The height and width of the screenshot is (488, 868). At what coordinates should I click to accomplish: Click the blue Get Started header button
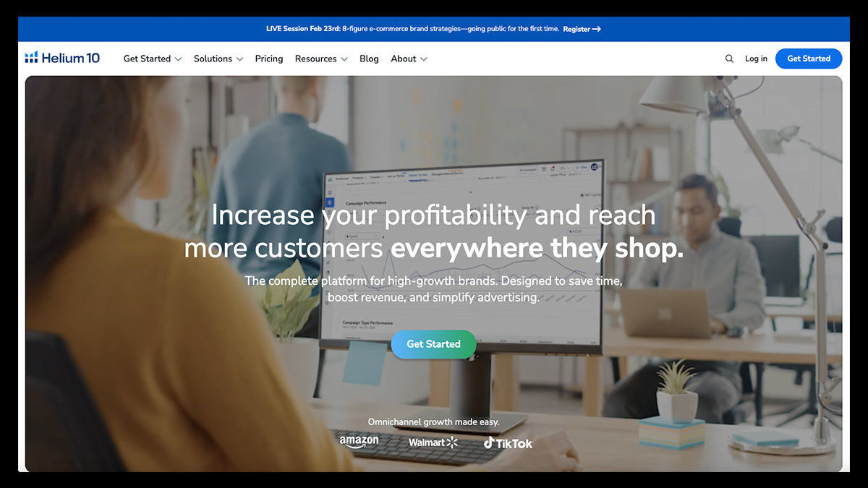(809, 59)
